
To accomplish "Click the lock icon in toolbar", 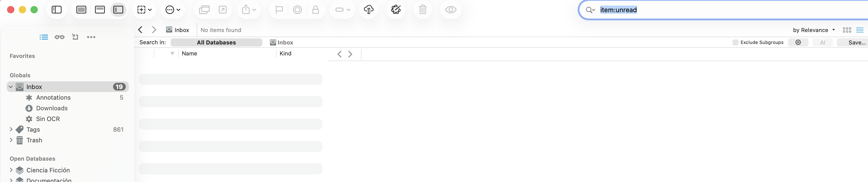I will pos(315,10).
